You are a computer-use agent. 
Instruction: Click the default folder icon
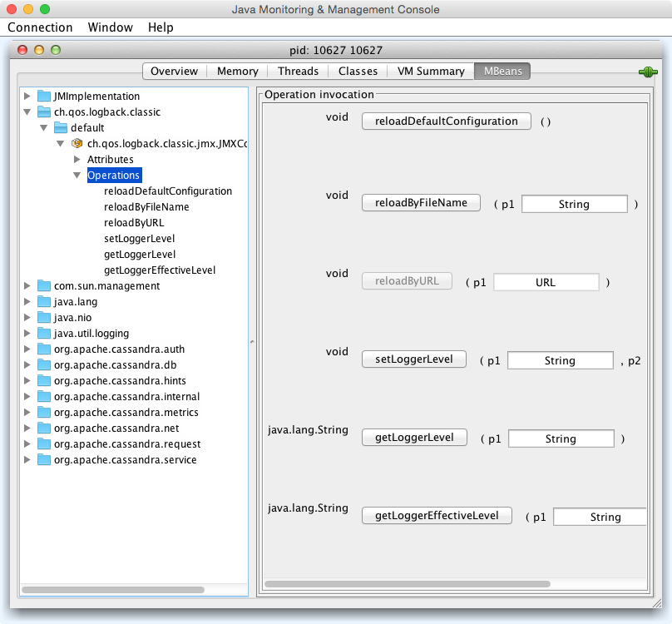coord(61,128)
